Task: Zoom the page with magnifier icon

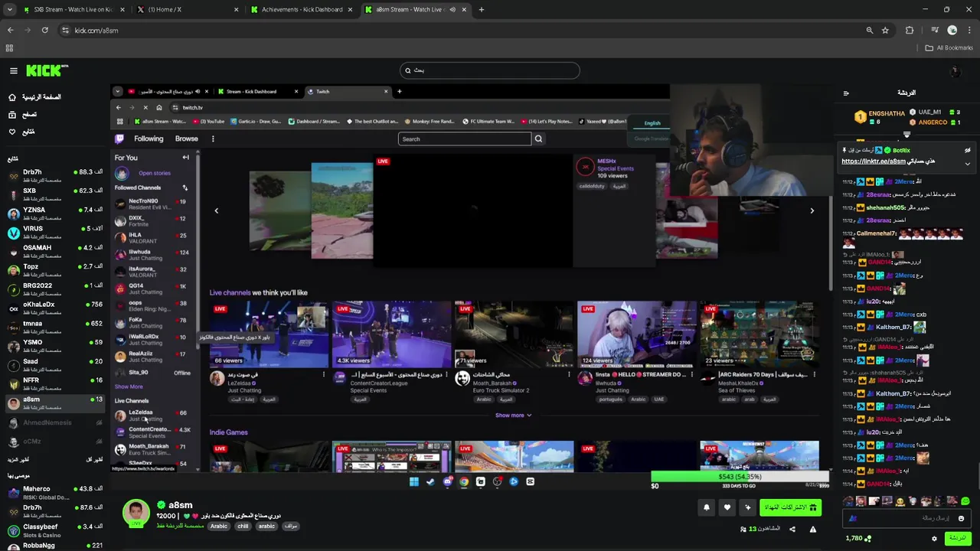Action: point(869,30)
